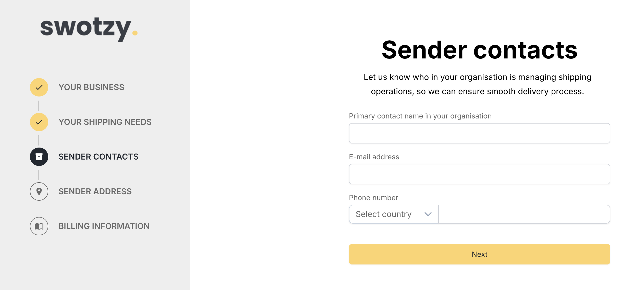
Task: Select the Sender Address step label
Action: (x=95, y=191)
